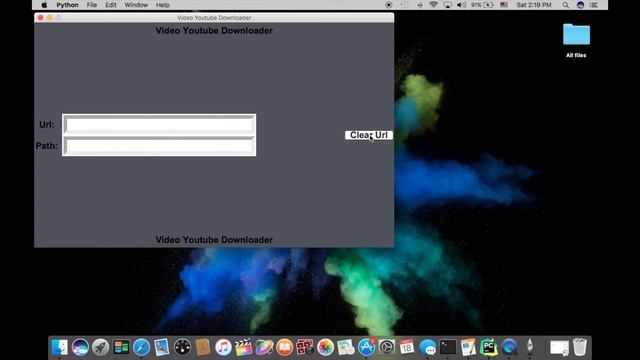Open the Python application menu
This screenshot has width=640, height=360.
coord(67,5)
